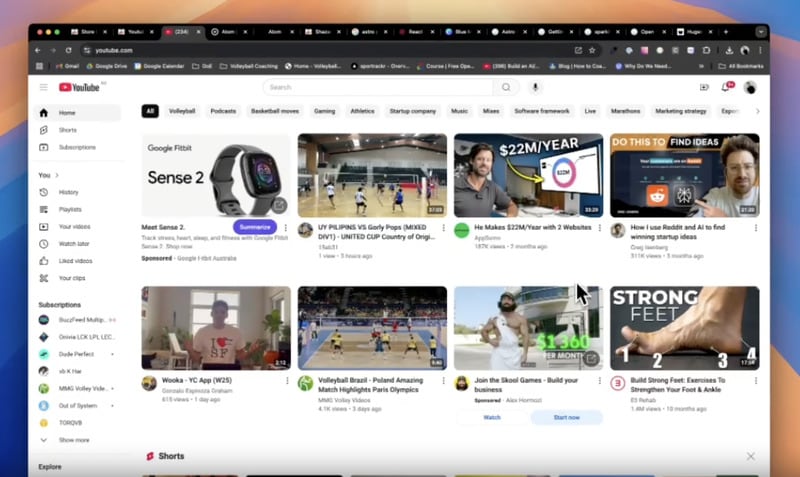Open Chrome downloads icon in toolbar
The width and height of the screenshot is (800, 477).
pos(728,50)
